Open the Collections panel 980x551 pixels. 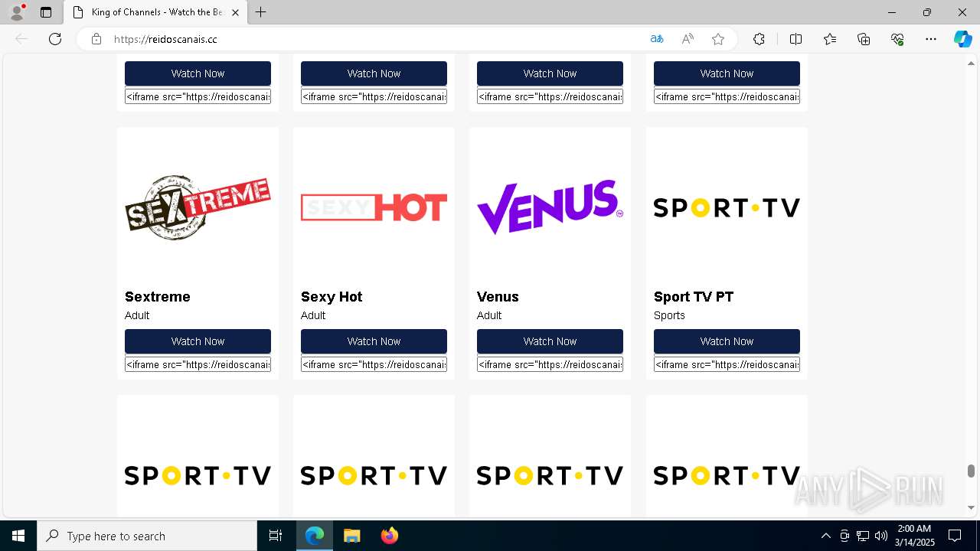(864, 39)
